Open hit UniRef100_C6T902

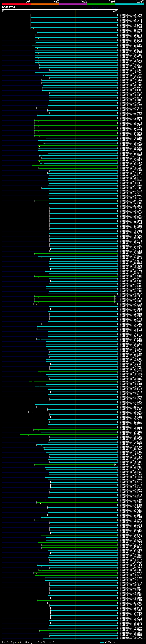pos(131,15)
